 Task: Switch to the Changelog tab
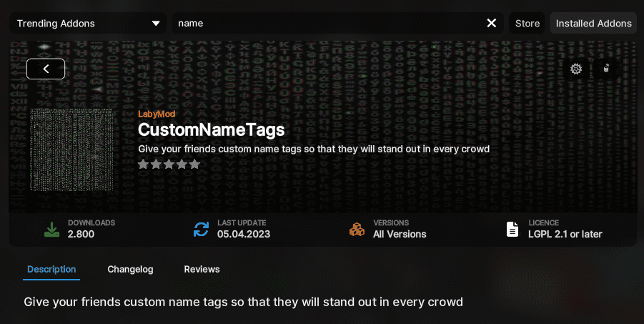click(x=130, y=270)
